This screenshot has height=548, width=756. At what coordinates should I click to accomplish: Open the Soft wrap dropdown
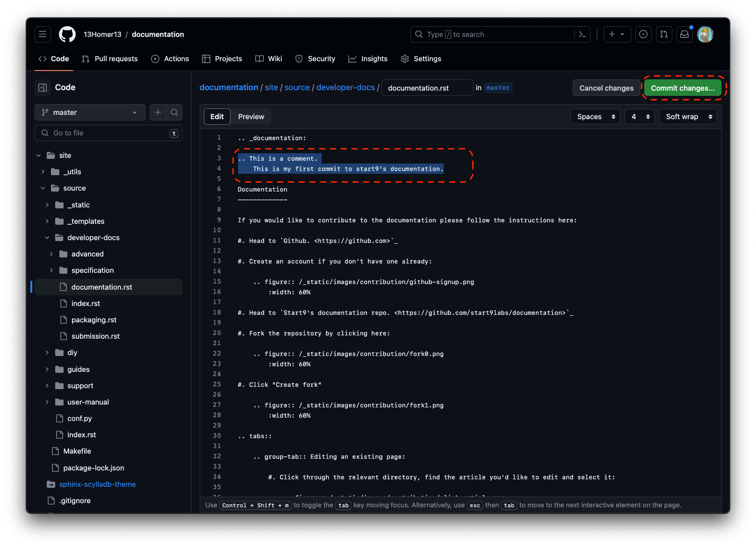[x=688, y=117]
